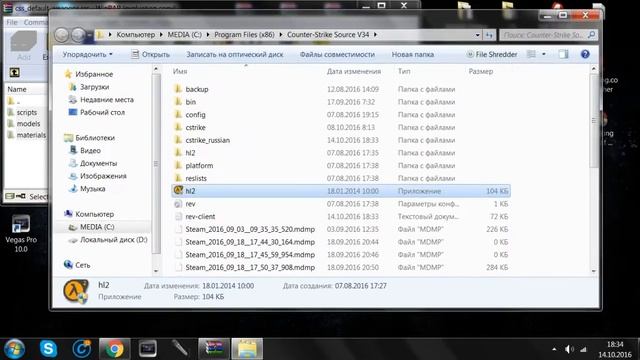Open Windows Explorer taskbar icon
Image resolution: width=640 pixels, height=360 pixels.
coord(247,349)
